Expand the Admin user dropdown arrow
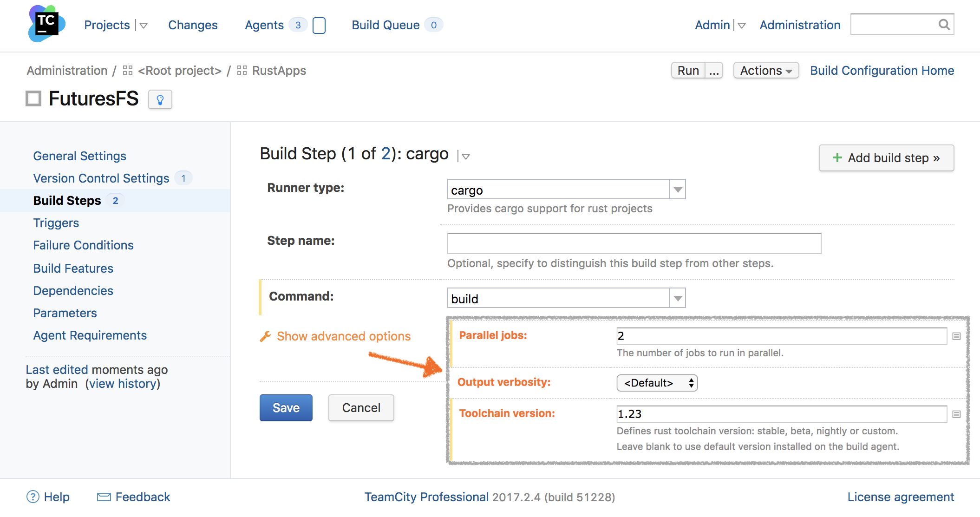Viewport: 980px width, 517px height. point(742,26)
